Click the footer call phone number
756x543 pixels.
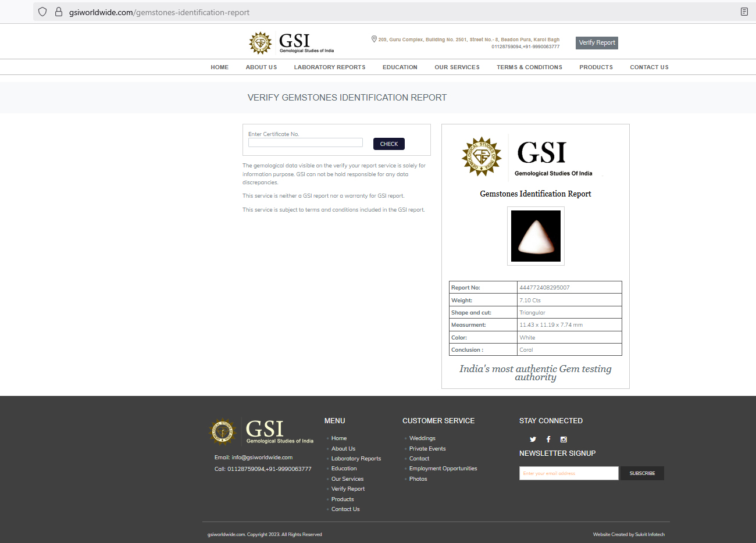(x=269, y=469)
